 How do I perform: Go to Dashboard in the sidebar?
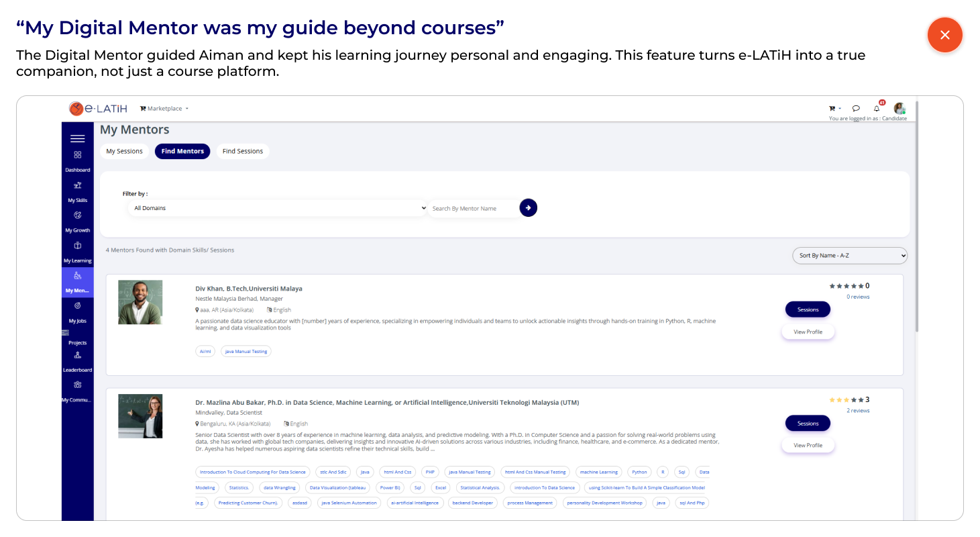coord(78,161)
